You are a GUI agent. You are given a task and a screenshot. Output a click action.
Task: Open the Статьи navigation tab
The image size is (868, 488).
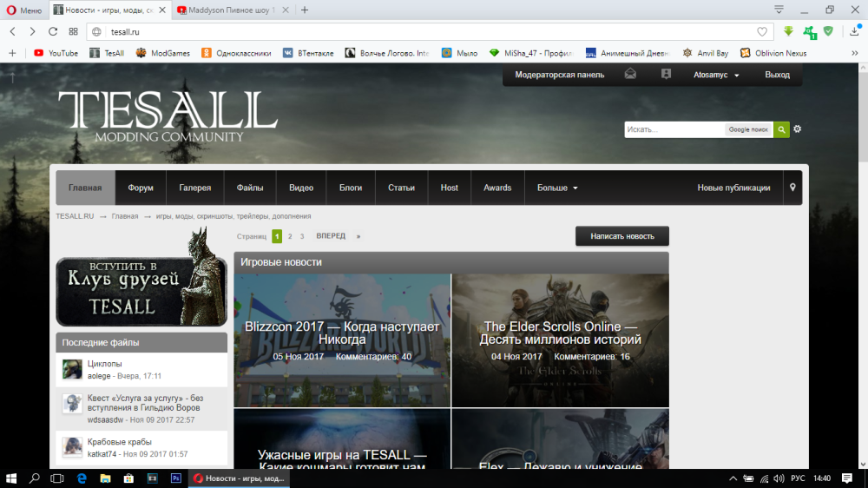pos(401,188)
